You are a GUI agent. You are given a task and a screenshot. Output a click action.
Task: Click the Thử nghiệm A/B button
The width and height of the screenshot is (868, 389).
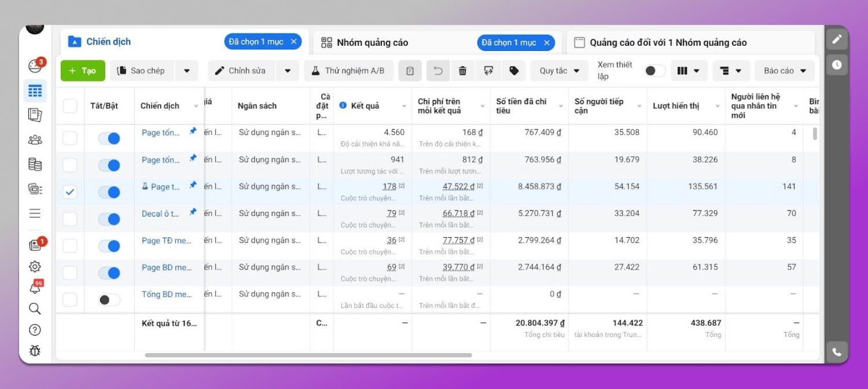point(348,71)
